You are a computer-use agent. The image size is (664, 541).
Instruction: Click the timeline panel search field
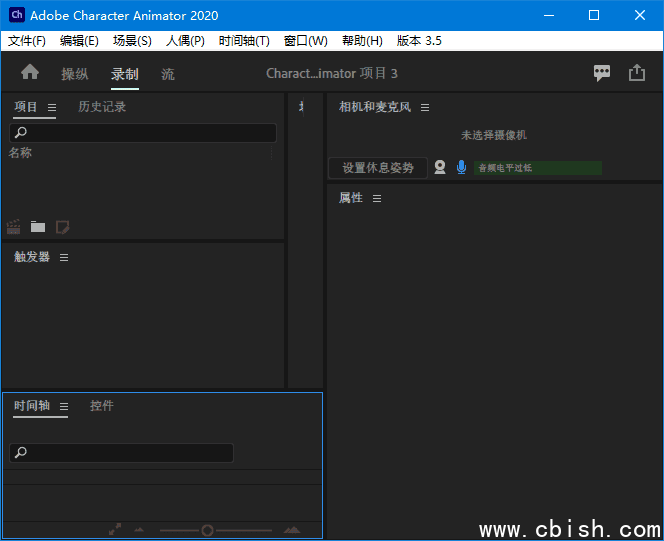(121, 453)
